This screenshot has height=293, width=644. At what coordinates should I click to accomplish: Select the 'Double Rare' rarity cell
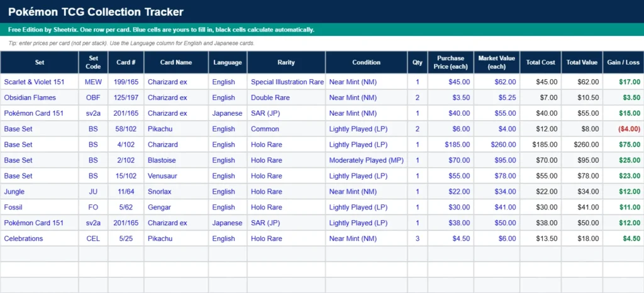(286, 97)
